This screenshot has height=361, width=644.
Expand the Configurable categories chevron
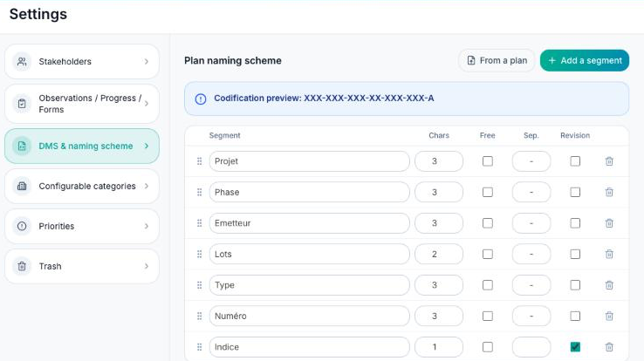tap(147, 187)
